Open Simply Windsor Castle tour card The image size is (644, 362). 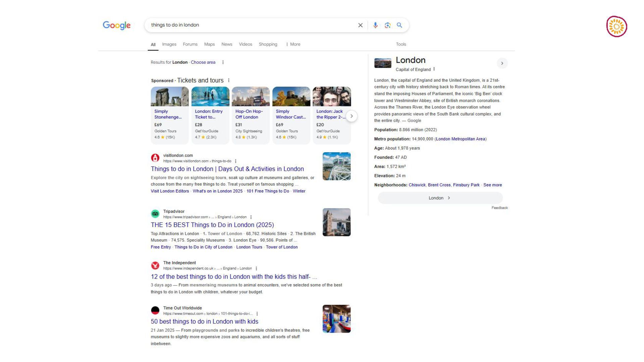[x=291, y=115]
